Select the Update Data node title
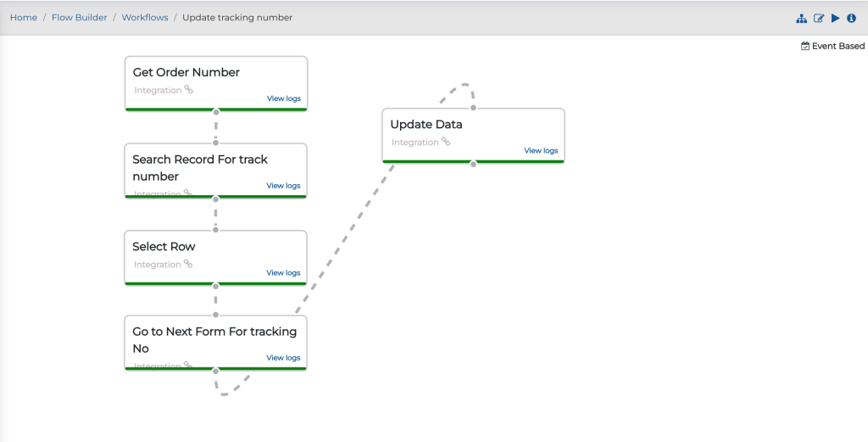The height and width of the screenshot is (442, 868). (x=426, y=124)
